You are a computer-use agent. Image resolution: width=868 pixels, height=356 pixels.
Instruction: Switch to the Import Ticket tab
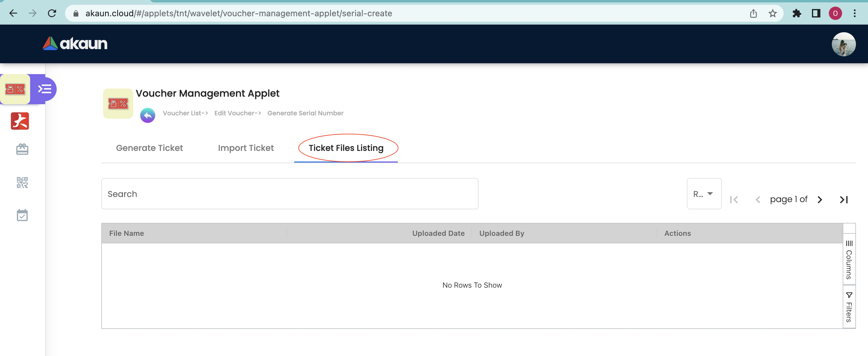pyautogui.click(x=246, y=148)
